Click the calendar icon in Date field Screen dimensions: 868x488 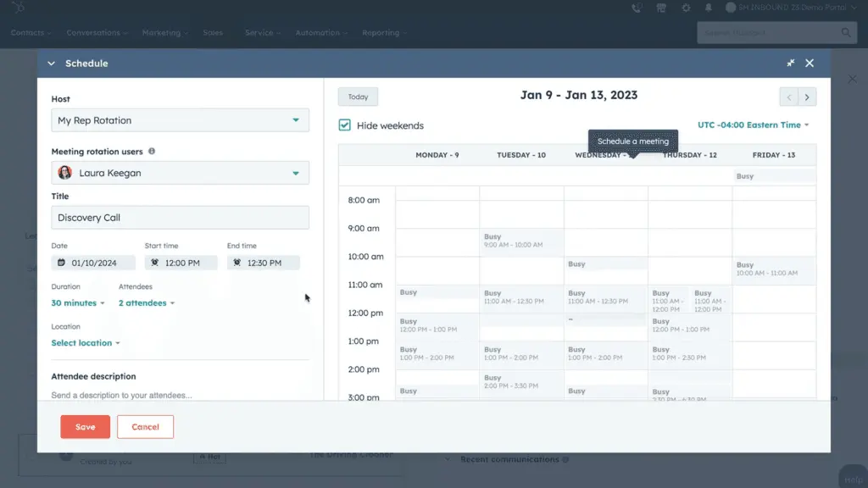pos(61,263)
